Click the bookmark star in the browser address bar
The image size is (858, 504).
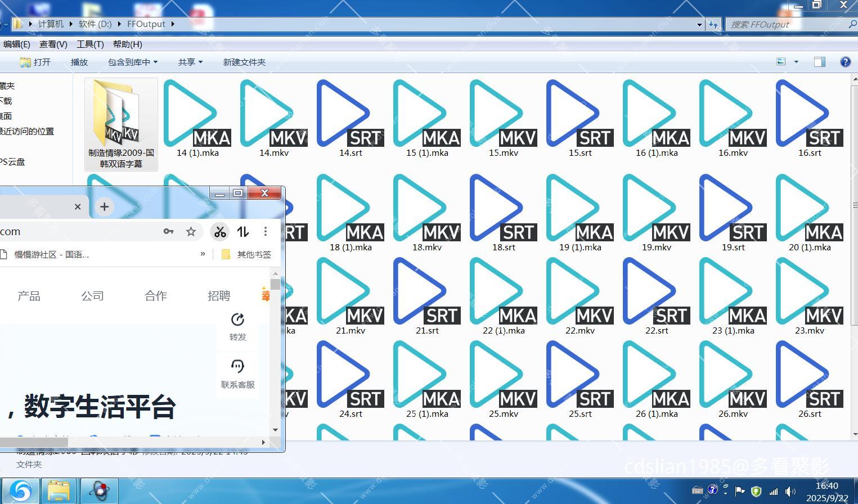tap(191, 232)
